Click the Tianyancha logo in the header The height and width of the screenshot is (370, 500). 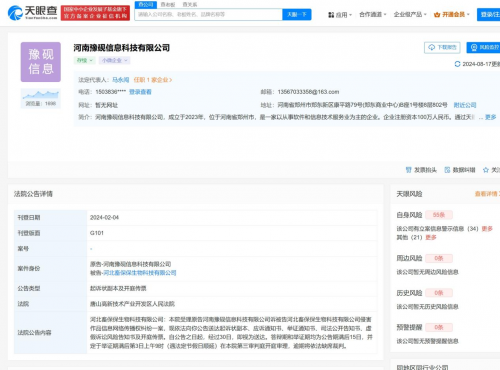pos(32,13)
